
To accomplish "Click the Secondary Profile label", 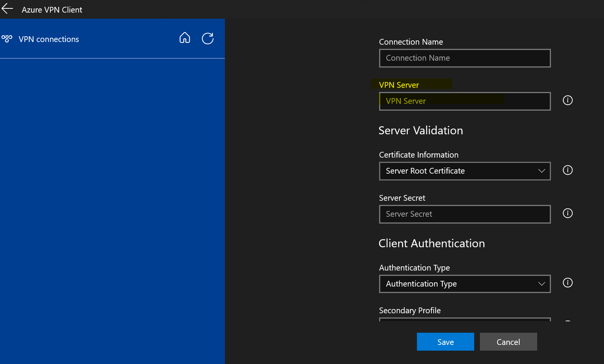I will tap(410, 311).
